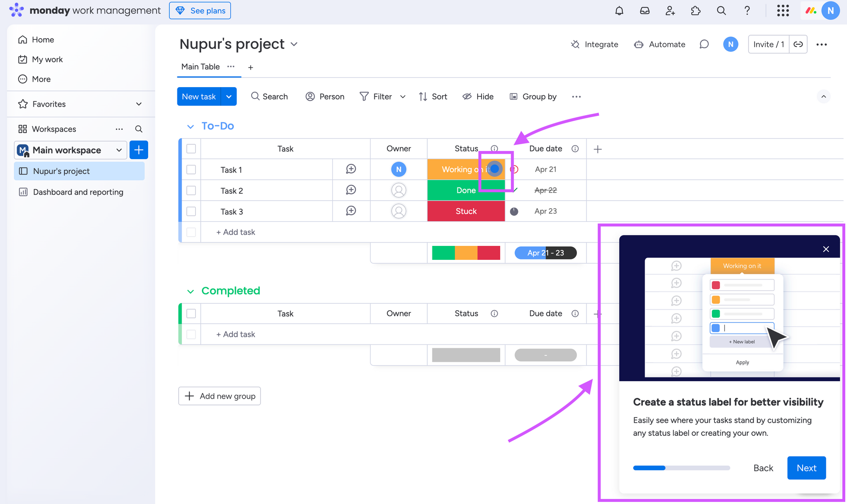Click the Apr 21 - 23 timeline summary

coord(545,253)
